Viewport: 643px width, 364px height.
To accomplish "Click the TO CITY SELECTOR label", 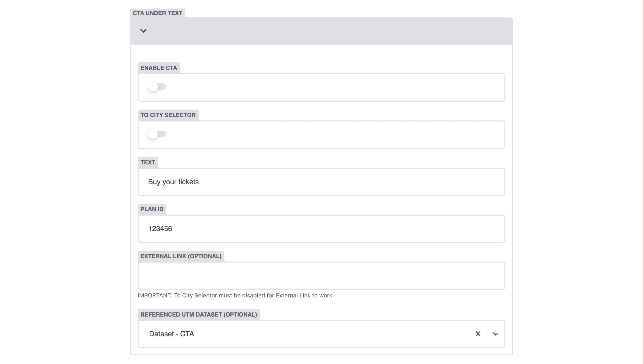I will (x=168, y=115).
